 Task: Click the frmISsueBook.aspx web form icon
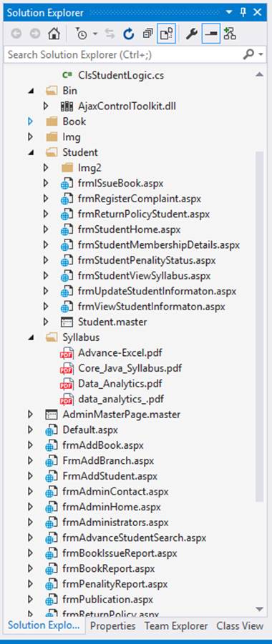coord(67,183)
